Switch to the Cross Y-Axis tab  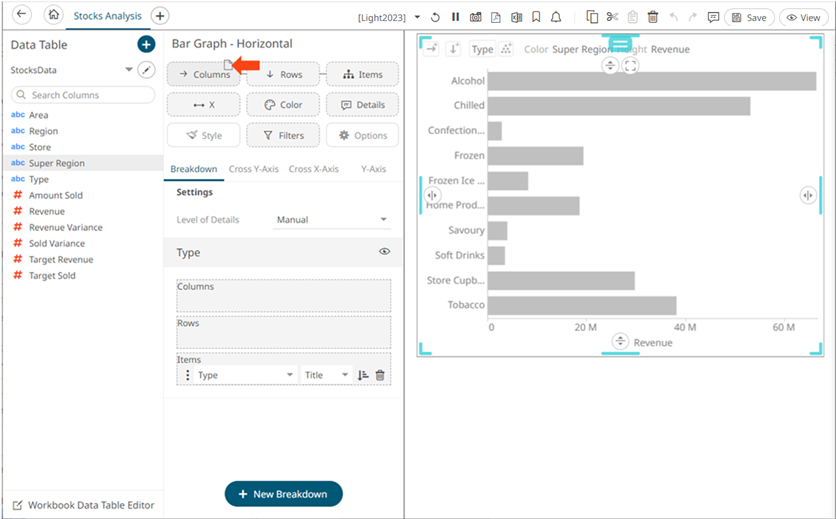pos(253,169)
